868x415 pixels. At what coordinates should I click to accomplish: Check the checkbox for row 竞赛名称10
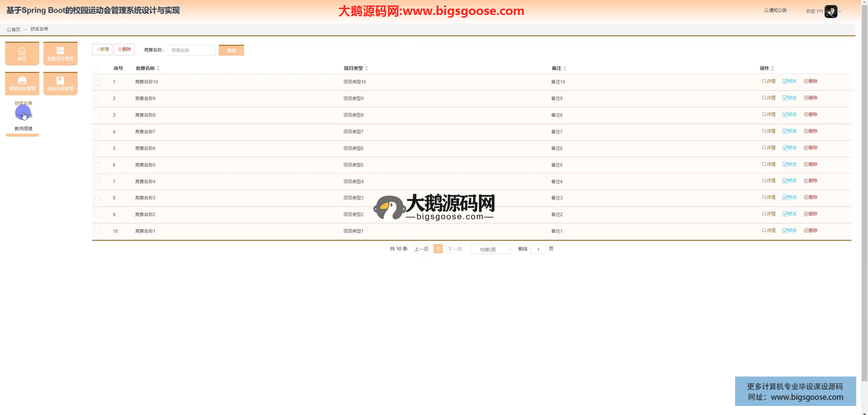[98, 82]
